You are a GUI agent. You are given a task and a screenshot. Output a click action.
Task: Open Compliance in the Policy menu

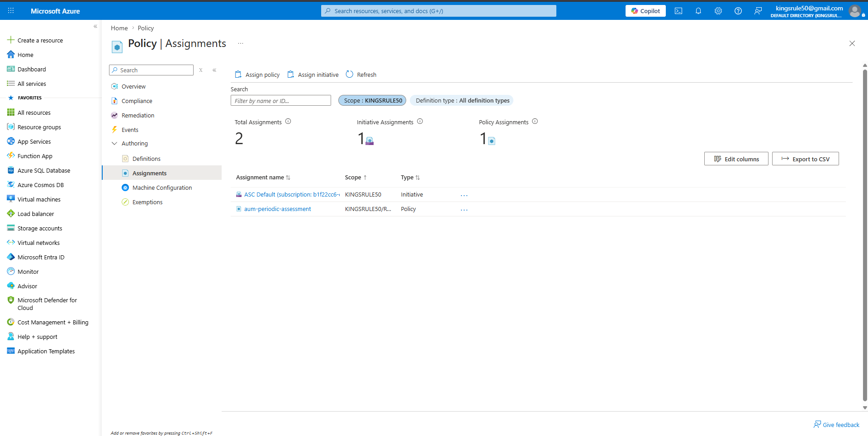tap(137, 101)
